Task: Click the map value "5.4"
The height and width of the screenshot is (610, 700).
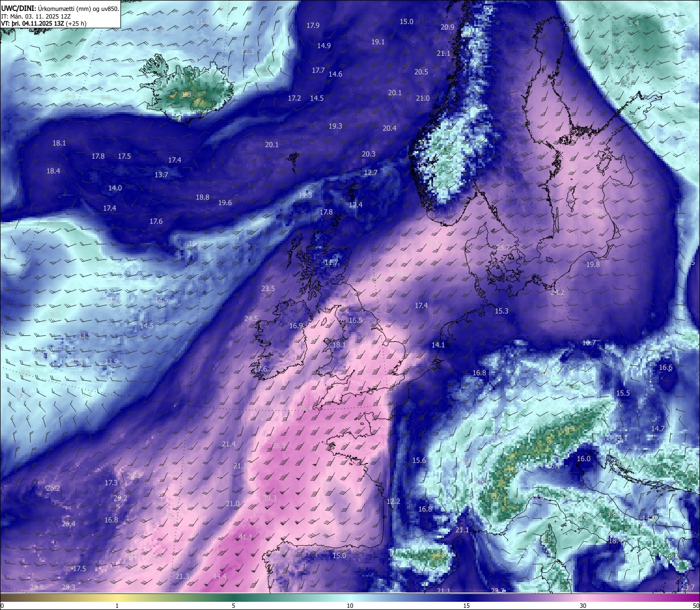Action: [x=634, y=24]
